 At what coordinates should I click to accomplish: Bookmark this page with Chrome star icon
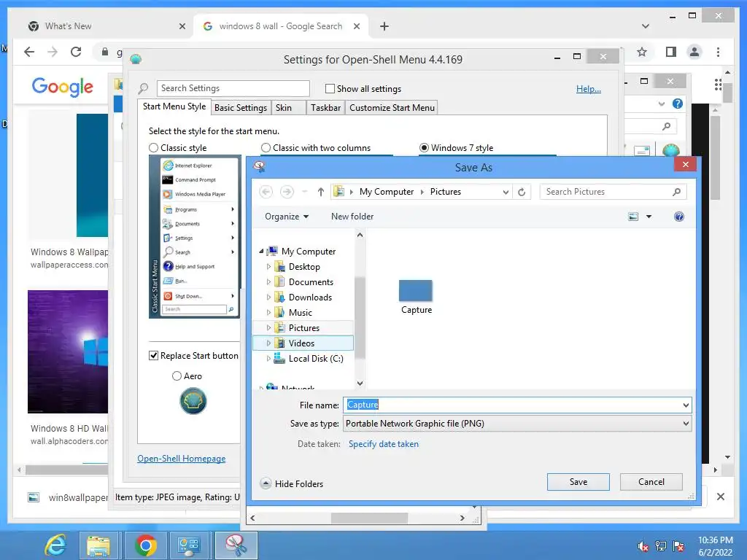(x=642, y=52)
